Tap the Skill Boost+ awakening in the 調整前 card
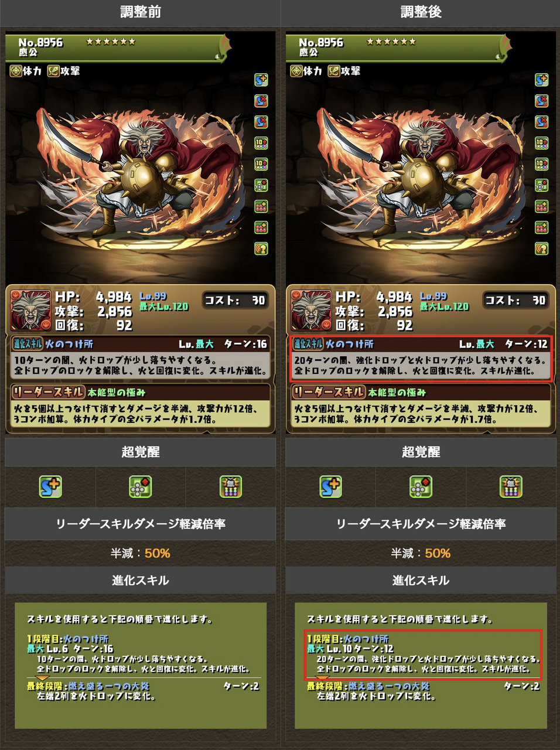This screenshot has width=560, height=750. click(x=261, y=80)
